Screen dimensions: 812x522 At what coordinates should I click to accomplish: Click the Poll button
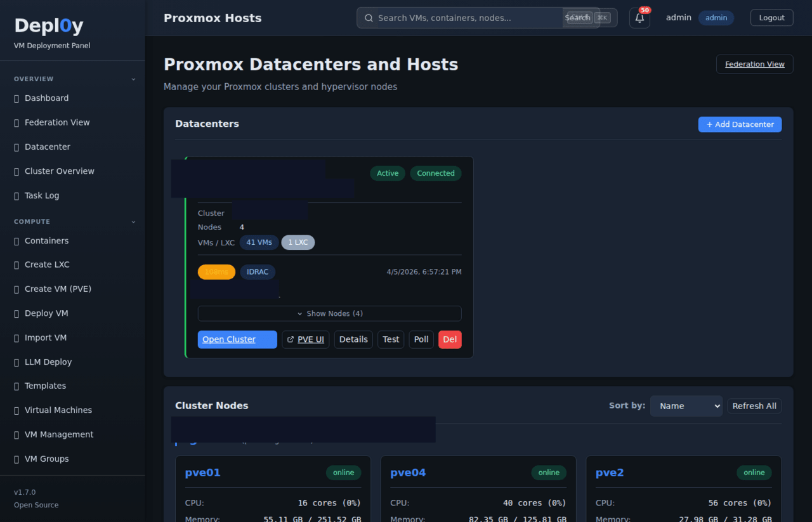tap(421, 339)
